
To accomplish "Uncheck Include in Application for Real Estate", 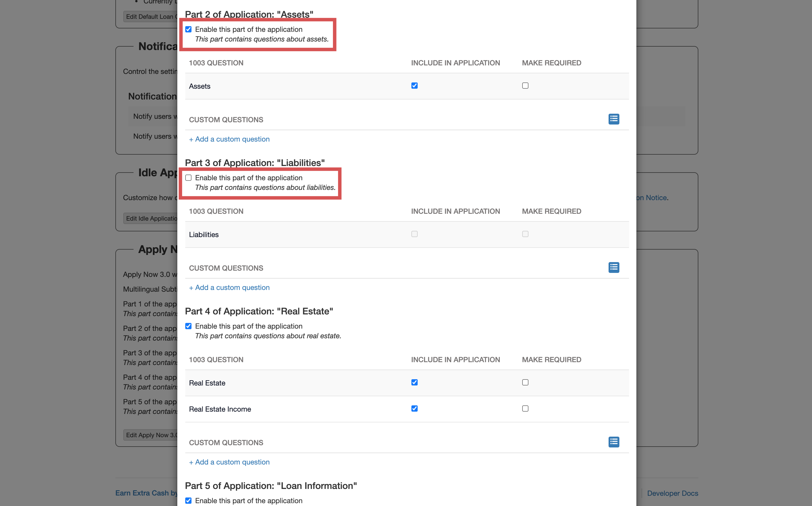I will [x=414, y=383].
